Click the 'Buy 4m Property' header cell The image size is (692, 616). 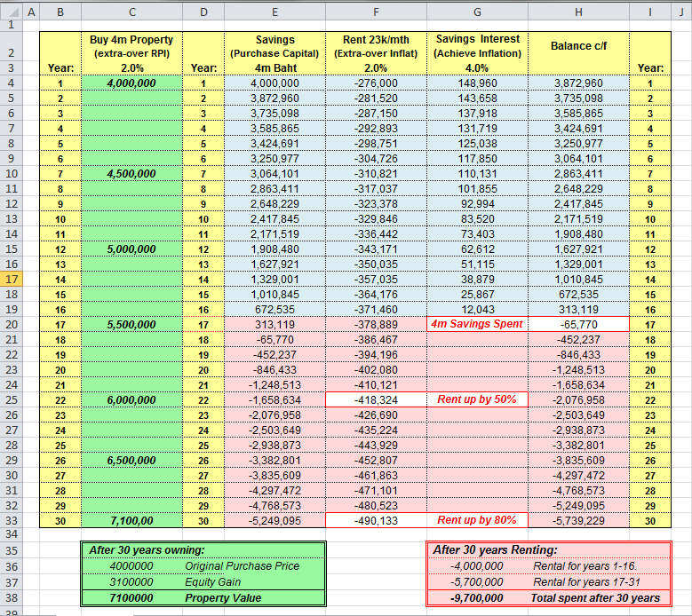point(131,46)
